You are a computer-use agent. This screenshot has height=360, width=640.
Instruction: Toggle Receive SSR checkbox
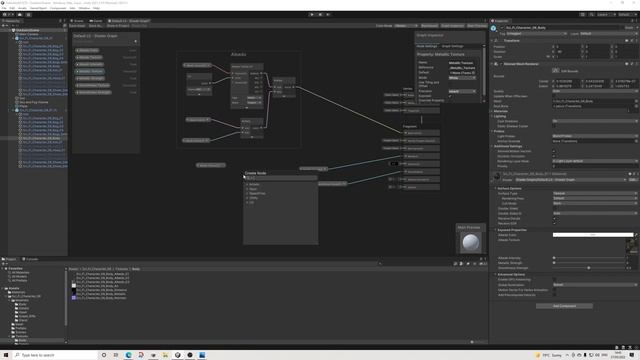[554, 224]
